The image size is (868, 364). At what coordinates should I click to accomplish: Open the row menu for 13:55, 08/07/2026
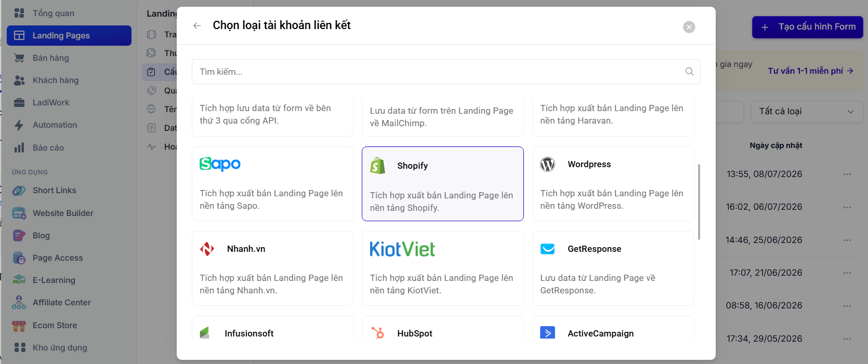(847, 174)
